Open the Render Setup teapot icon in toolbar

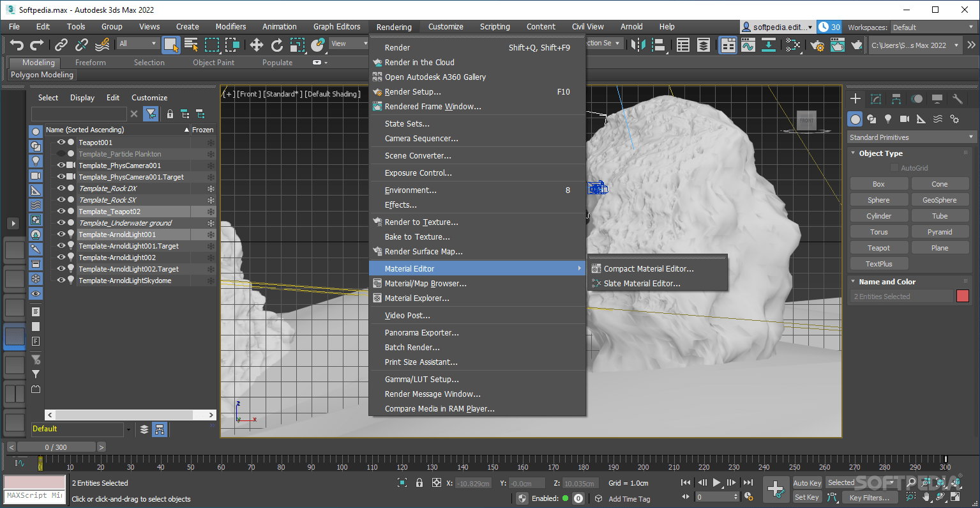click(817, 45)
